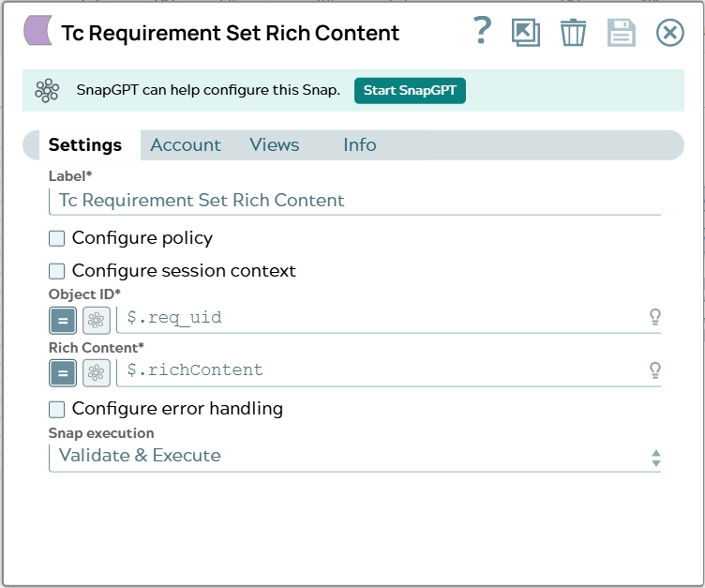Delete the Snap with the trash icon
Viewport: 705px width, 588px height.
coord(573,33)
